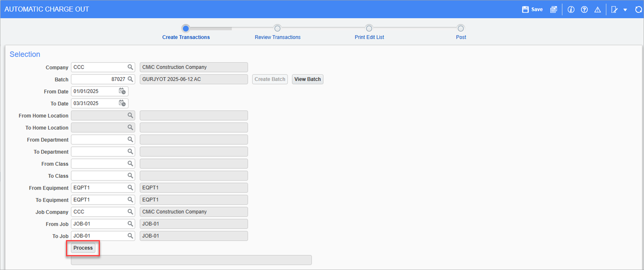Open the From Class lookup magnifier

pos(130,164)
